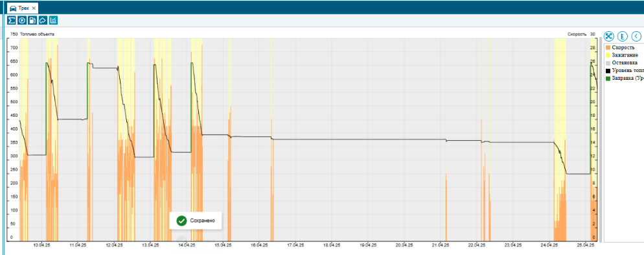
Task: Close the Трек tab
Action: pyautogui.click(x=34, y=8)
